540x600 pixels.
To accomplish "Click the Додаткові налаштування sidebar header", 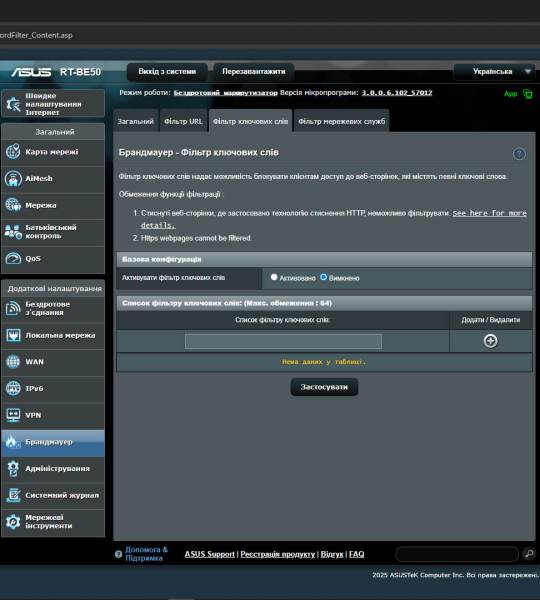I will click(x=53, y=289).
